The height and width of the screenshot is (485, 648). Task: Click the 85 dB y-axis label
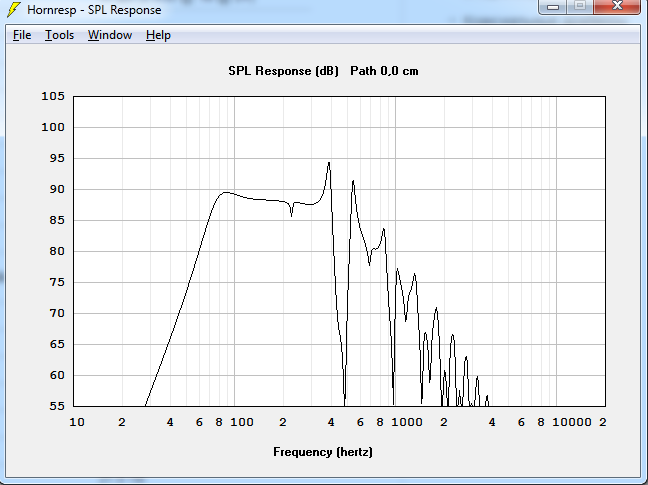[x=57, y=220]
